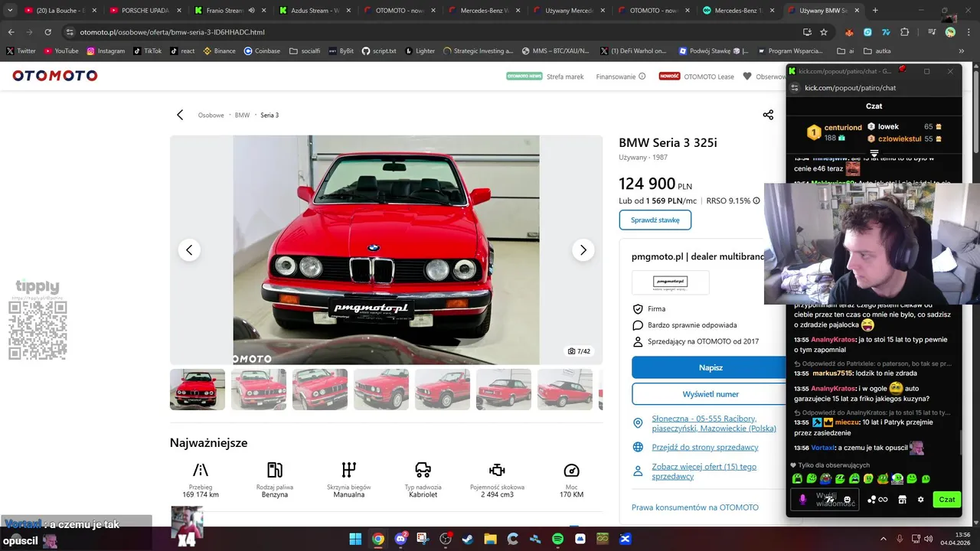Open MetaMask fox extension

(849, 32)
